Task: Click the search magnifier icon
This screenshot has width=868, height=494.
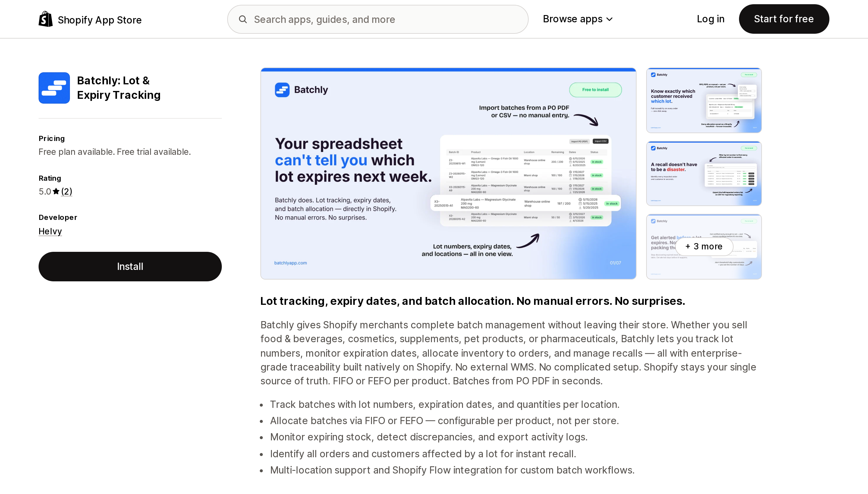Action: coord(243,19)
